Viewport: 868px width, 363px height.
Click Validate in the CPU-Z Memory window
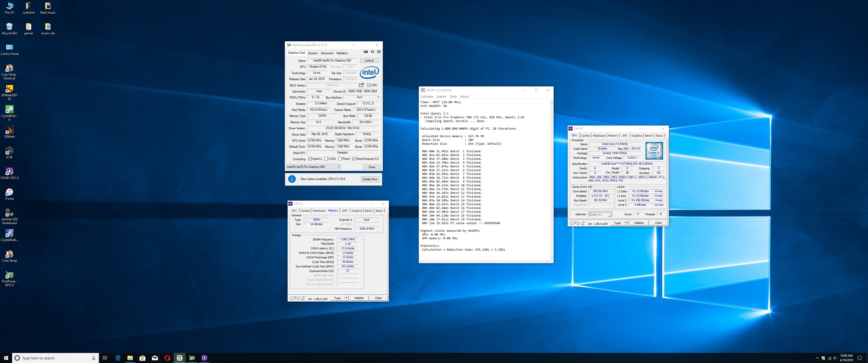tap(359, 298)
